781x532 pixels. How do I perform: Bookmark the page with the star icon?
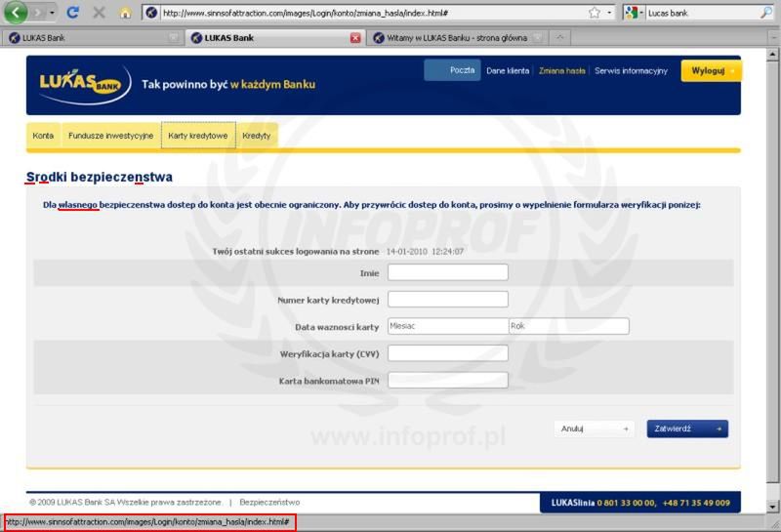595,13
